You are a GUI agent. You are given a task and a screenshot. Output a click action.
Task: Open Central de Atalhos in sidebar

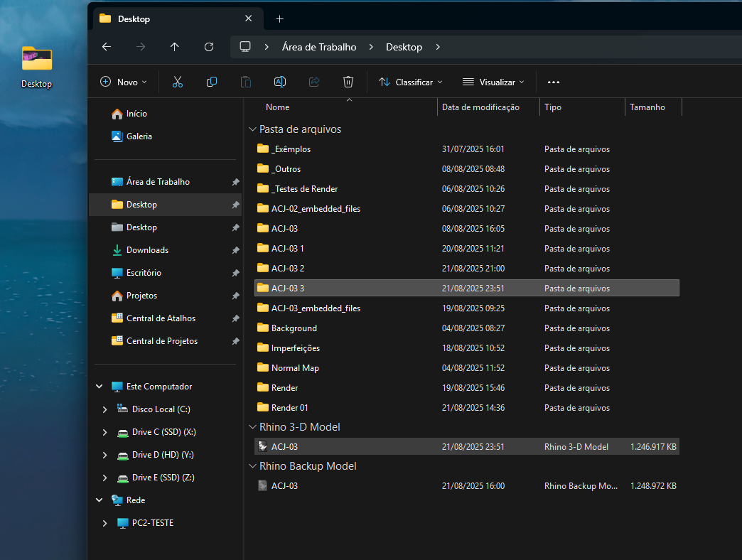(161, 318)
